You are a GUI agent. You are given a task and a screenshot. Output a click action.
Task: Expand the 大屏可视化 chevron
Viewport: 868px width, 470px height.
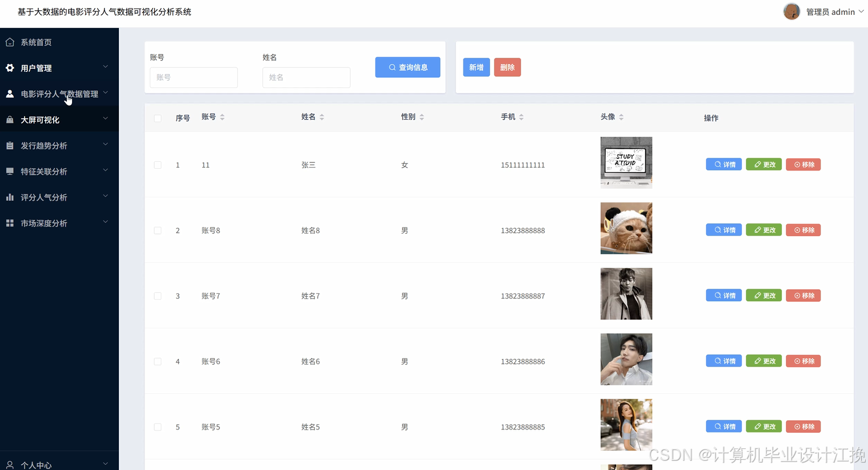[x=105, y=119]
